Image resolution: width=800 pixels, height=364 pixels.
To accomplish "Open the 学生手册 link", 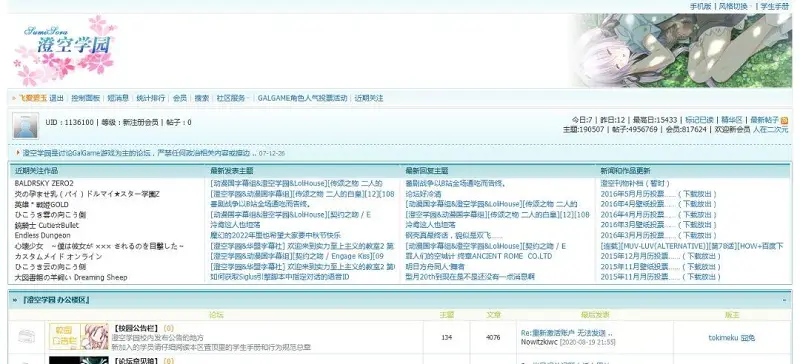I will pos(774,6).
